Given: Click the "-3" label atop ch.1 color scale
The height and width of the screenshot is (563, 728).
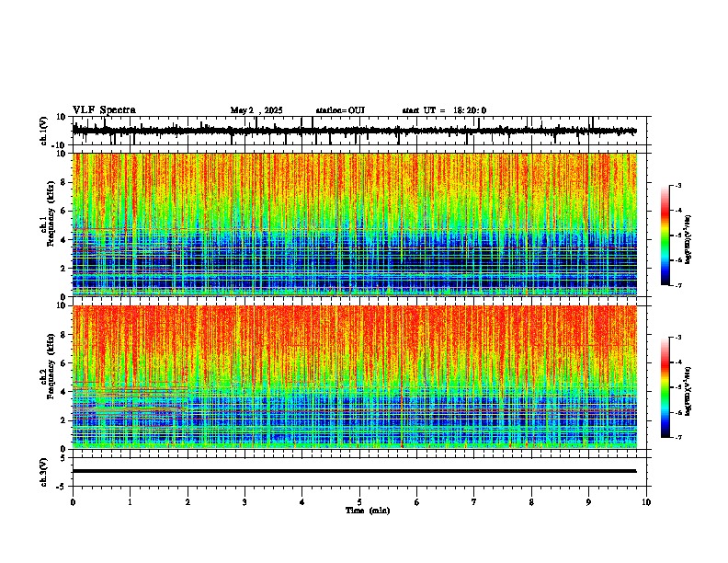Looking at the screenshot, I should click(677, 185).
